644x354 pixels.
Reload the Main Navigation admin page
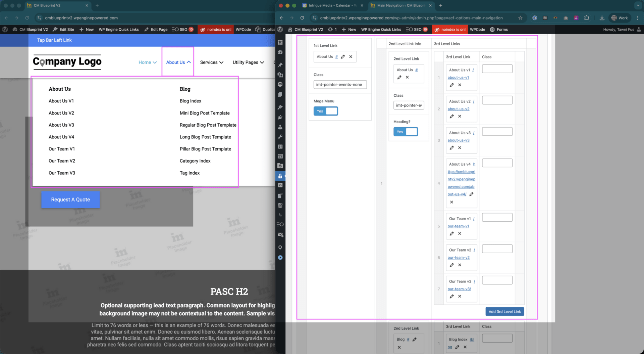[302, 18]
